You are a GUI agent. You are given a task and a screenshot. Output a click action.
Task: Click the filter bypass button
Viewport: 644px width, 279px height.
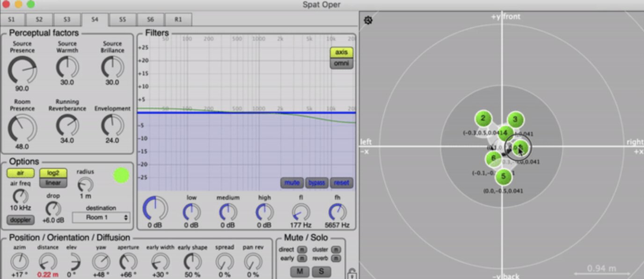click(x=317, y=183)
